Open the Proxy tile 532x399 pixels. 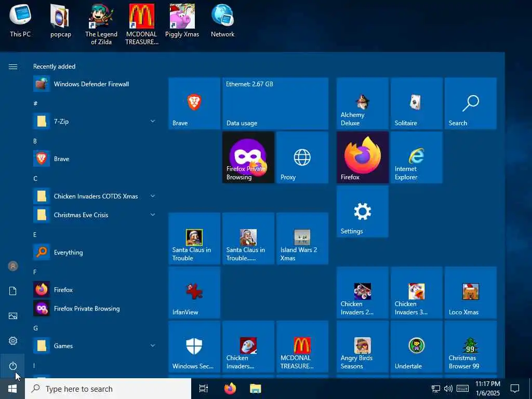pos(302,157)
